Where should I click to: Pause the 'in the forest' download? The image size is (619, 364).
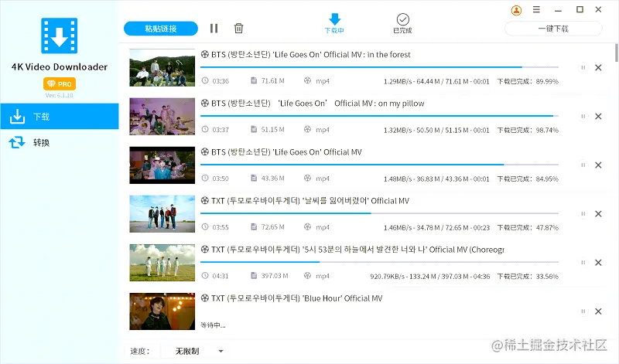pyautogui.click(x=583, y=67)
